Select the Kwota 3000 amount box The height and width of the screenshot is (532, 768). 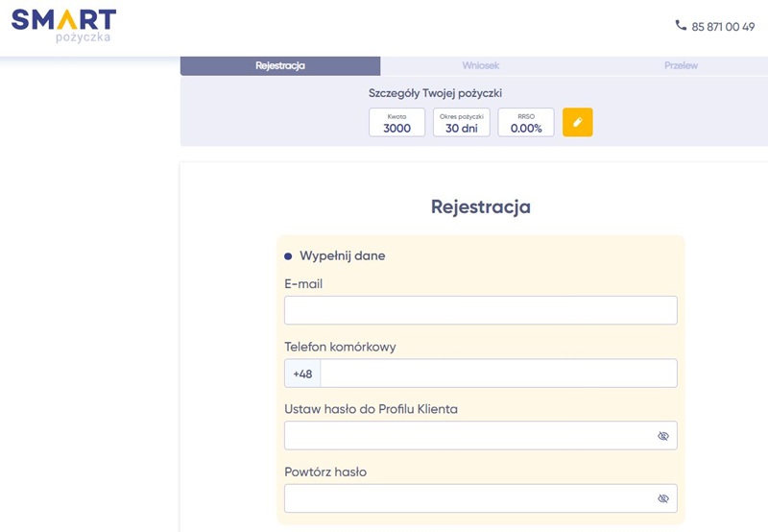[x=396, y=123]
